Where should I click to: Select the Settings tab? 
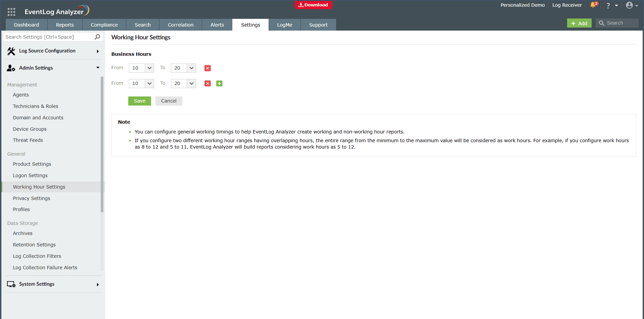click(x=250, y=25)
